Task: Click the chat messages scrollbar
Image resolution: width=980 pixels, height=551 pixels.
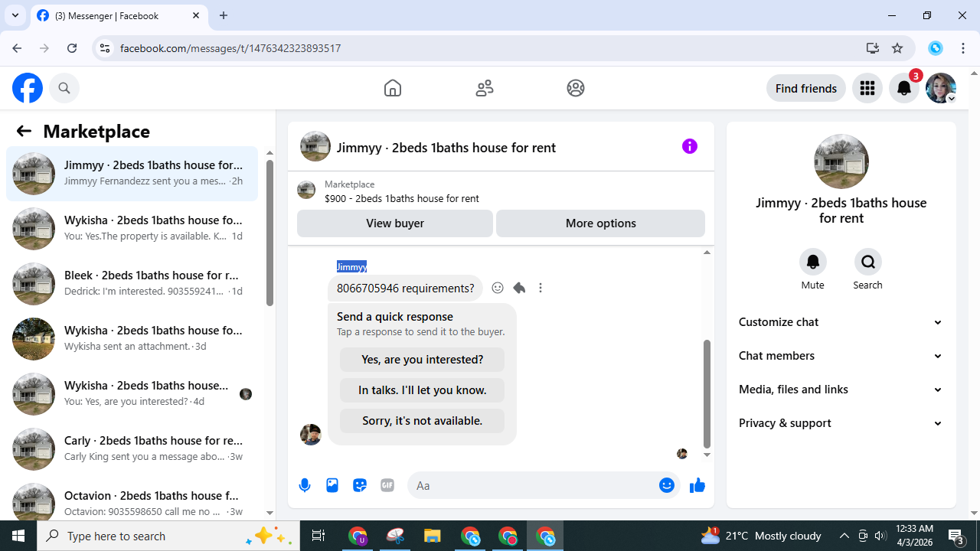Action: [x=707, y=394]
